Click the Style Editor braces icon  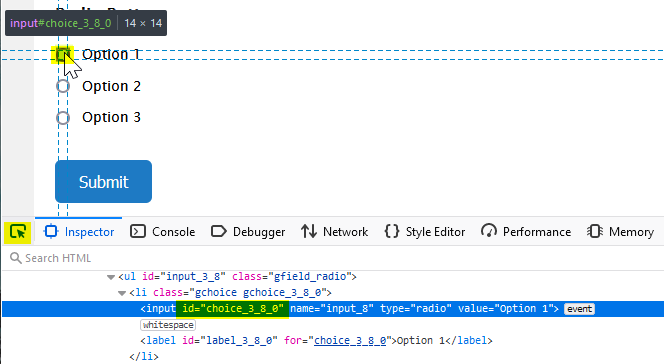[x=392, y=232]
